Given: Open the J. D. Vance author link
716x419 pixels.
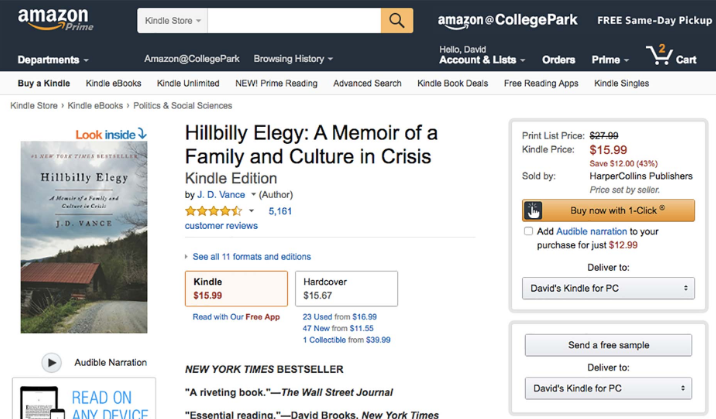Looking at the screenshot, I should [221, 194].
